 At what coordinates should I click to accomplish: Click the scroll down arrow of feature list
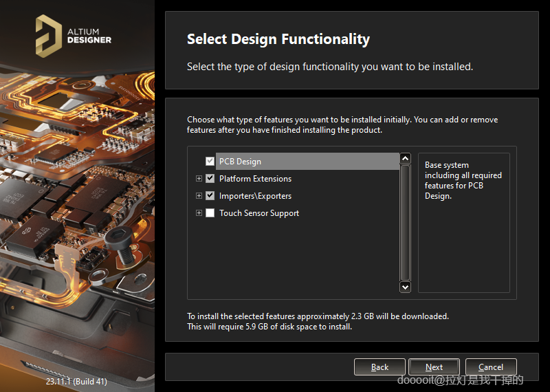tap(405, 287)
